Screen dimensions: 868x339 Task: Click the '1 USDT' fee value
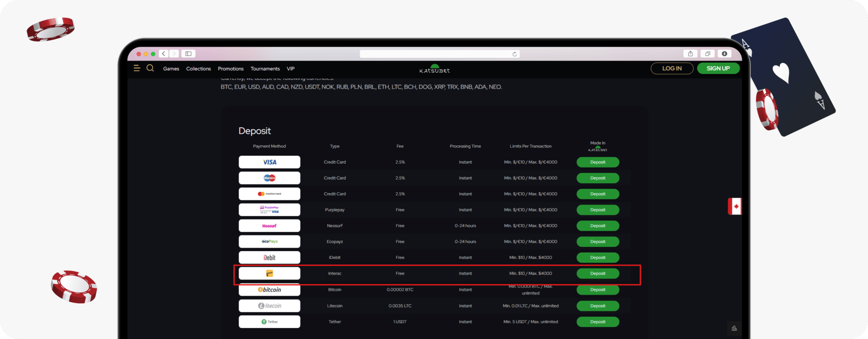pos(400,322)
